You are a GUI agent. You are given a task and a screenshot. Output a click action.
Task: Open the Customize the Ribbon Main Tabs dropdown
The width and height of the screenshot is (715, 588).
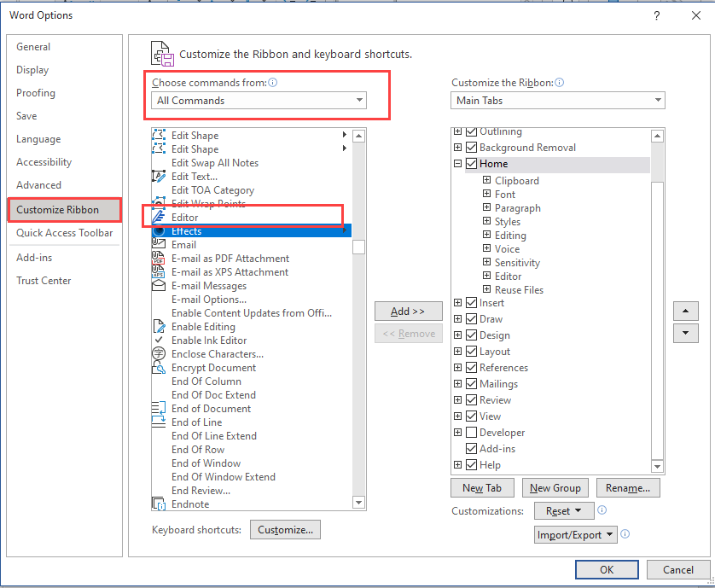[x=558, y=101]
